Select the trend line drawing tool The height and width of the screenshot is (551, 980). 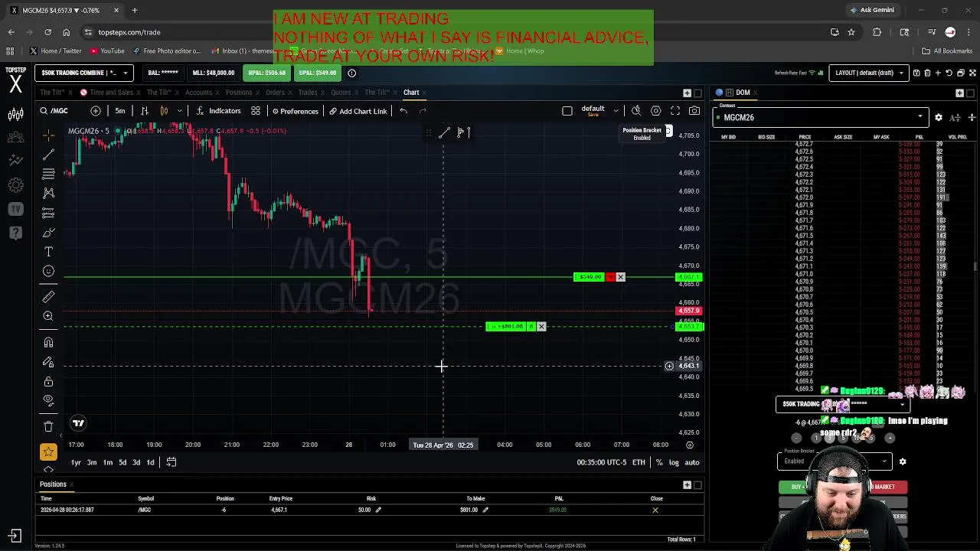click(x=48, y=155)
